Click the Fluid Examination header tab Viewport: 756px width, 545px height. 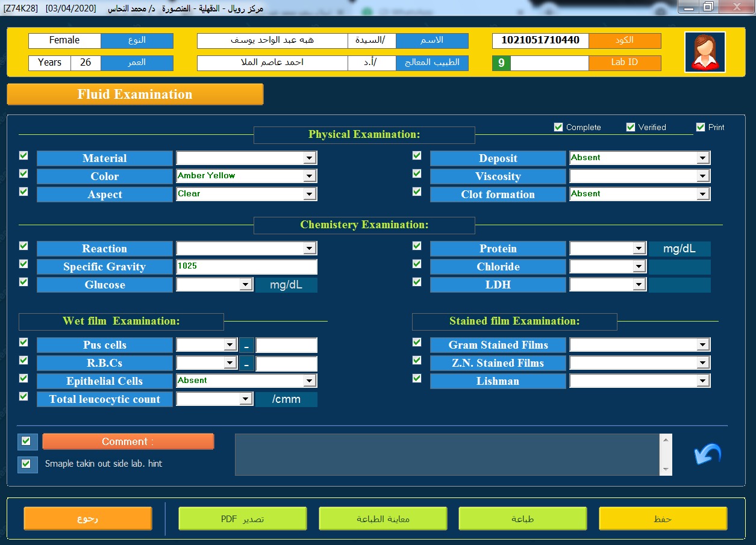pos(135,95)
